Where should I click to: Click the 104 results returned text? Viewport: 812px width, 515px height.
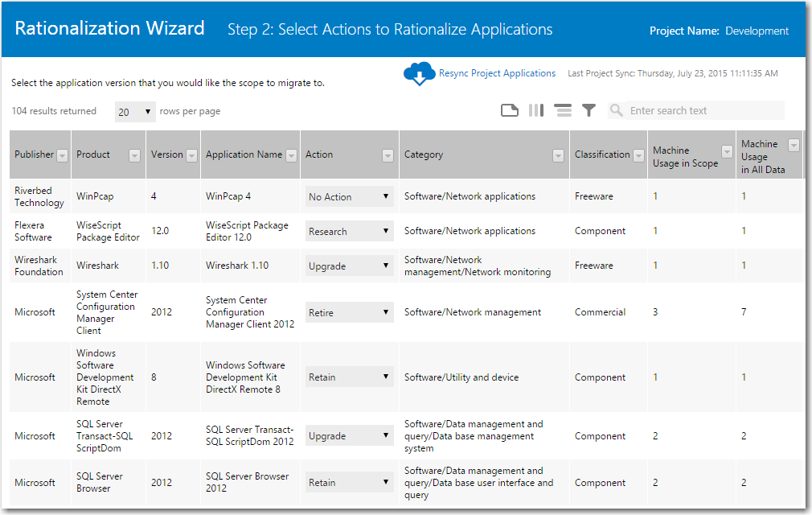(x=54, y=111)
